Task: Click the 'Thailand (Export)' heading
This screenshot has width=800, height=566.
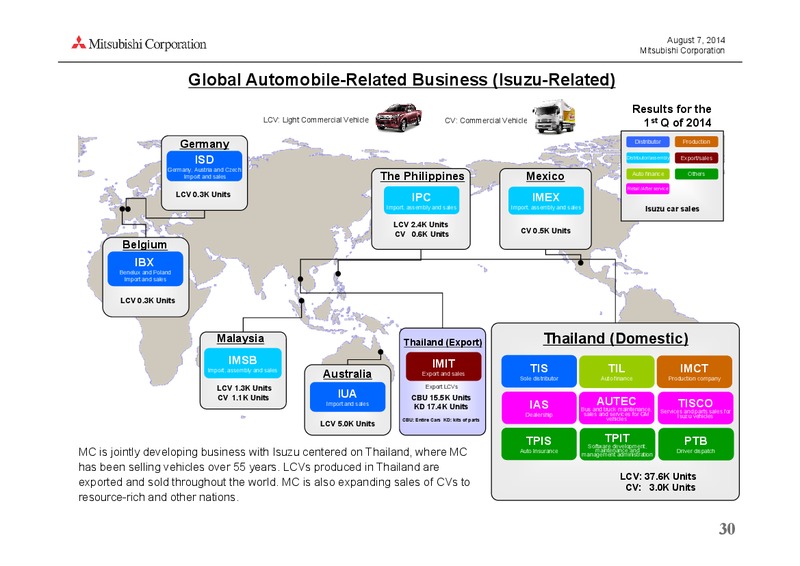Action: [442, 342]
